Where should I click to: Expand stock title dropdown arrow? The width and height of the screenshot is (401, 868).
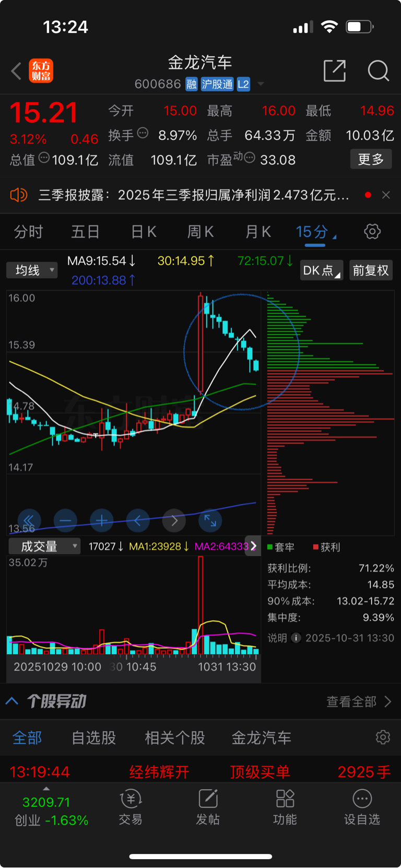261,84
